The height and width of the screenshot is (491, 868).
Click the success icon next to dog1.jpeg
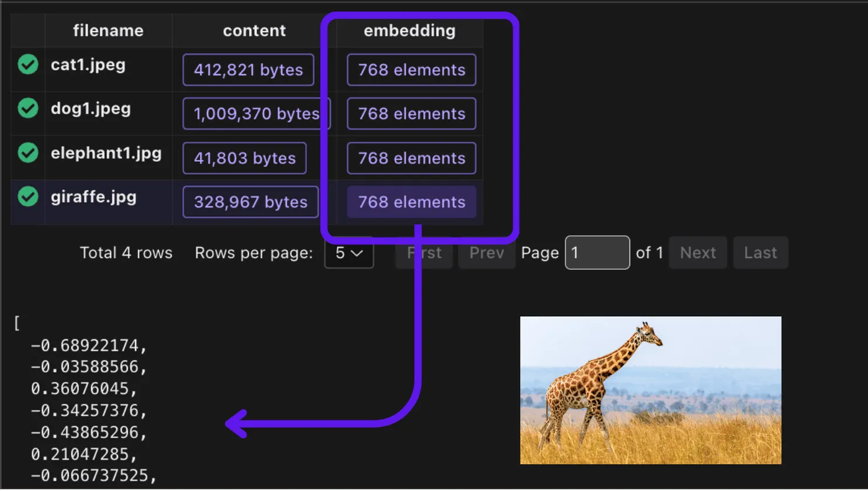click(27, 109)
